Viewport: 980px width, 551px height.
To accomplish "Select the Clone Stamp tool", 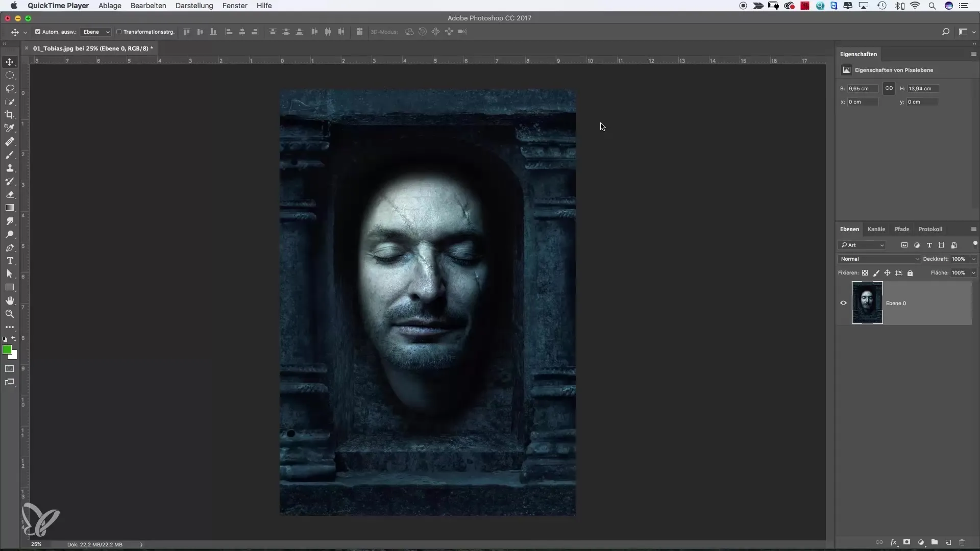I will click(x=10, y=168).
